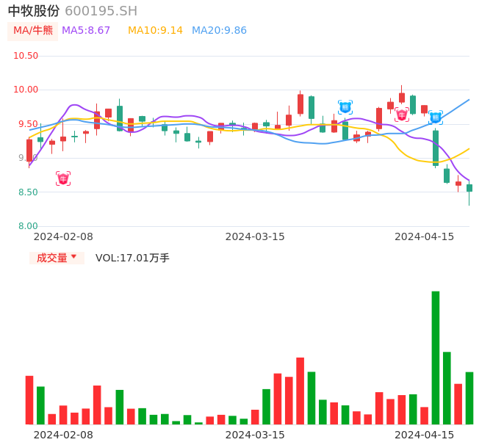Click the rightmost blue bear signal marker

pyautogui.click(x=436, y=117)
